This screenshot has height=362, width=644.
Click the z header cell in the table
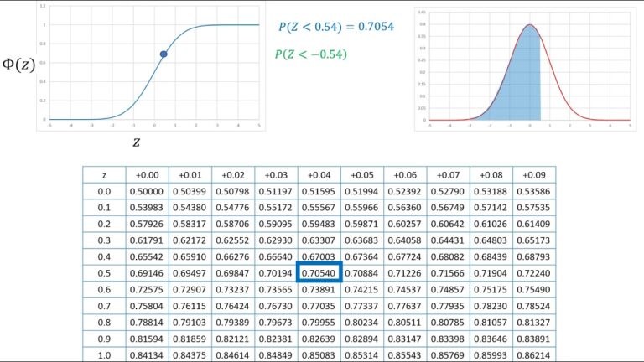coord(104,175)
